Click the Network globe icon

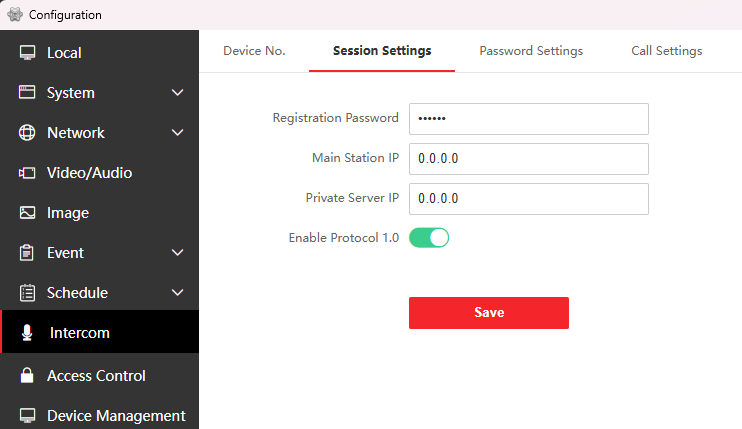point(28,133)
